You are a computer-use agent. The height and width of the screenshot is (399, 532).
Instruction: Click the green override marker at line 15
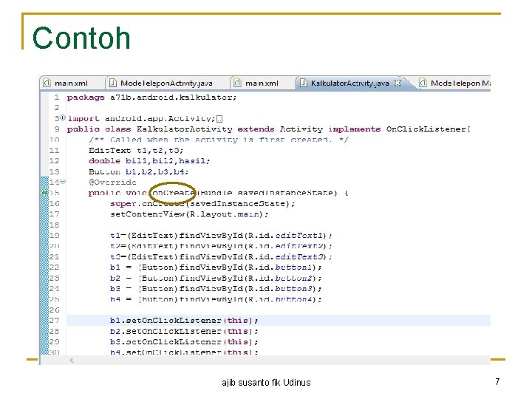click(44, 192)
